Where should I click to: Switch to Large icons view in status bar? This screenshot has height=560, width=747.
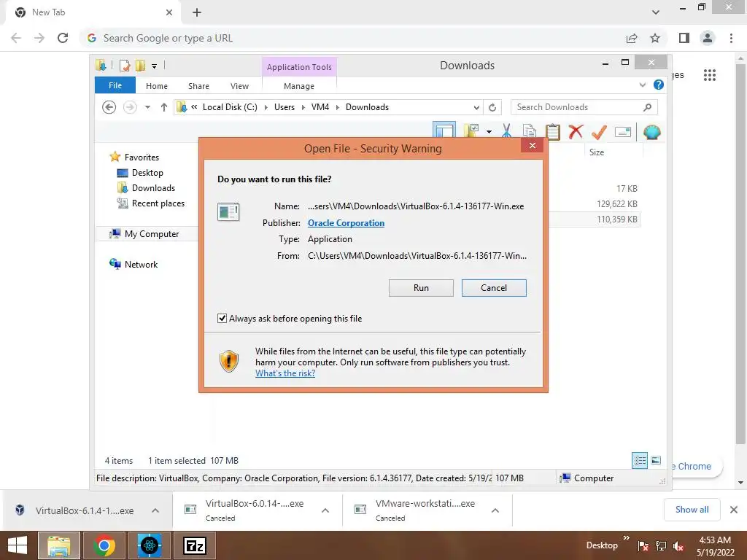point(656,460)
